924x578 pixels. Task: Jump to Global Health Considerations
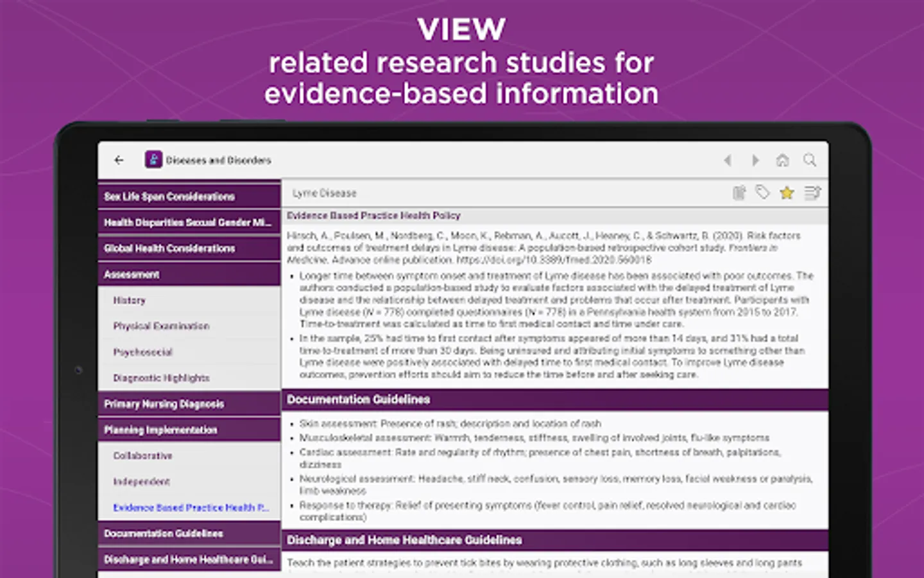click(x=189, y=248)
